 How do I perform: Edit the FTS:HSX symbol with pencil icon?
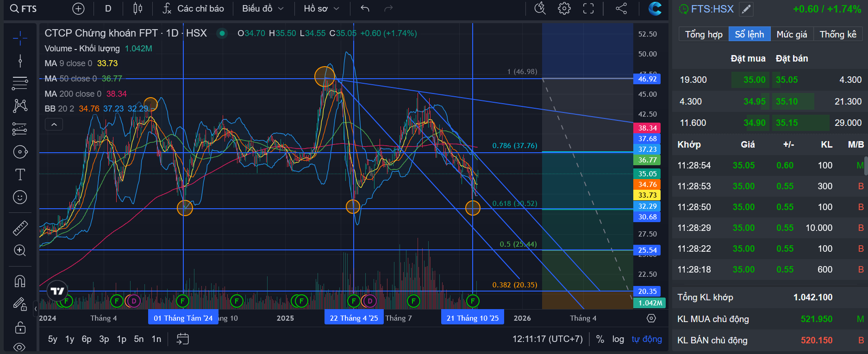[x=746, y=9]
